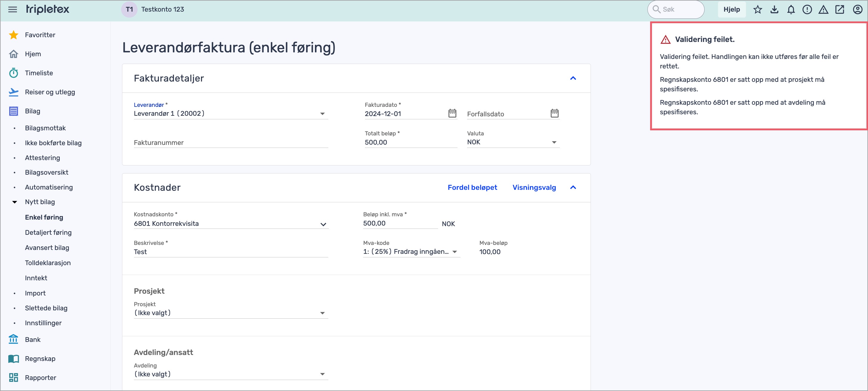Click the Regnskap book icon
The height and width of the screenshot is (391, 868).
tap(13, 358)
